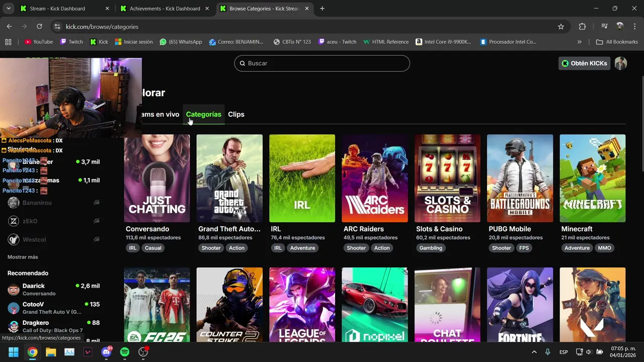Open CBTis N° 123 bookmark
This screenshot has height=362, width=644.
tap(292, 42)
